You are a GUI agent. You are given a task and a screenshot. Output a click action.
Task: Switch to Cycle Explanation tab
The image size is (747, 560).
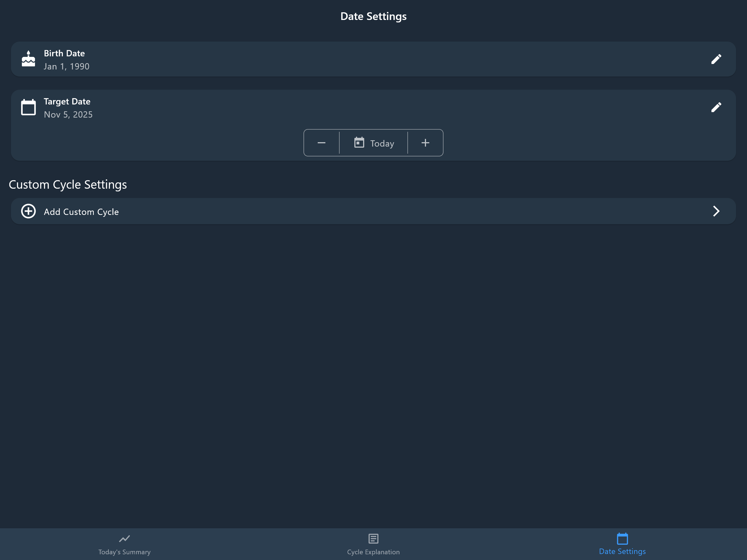373,552
